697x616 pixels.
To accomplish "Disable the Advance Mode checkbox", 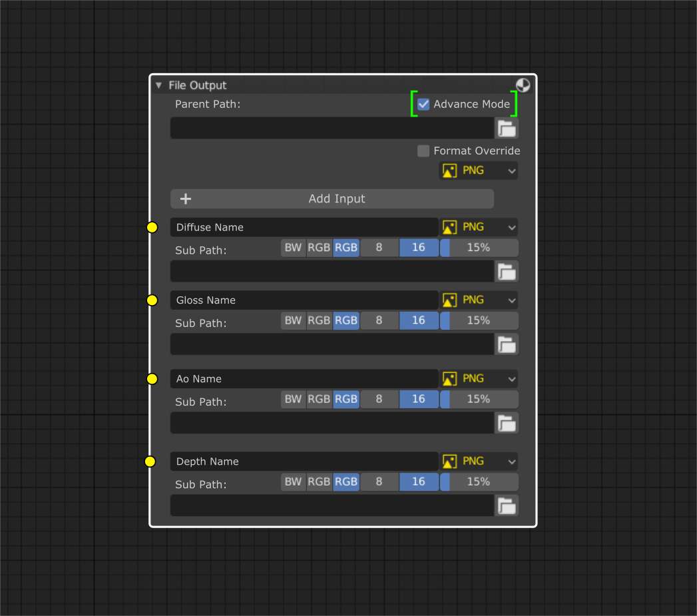I will tap(423, 104).
